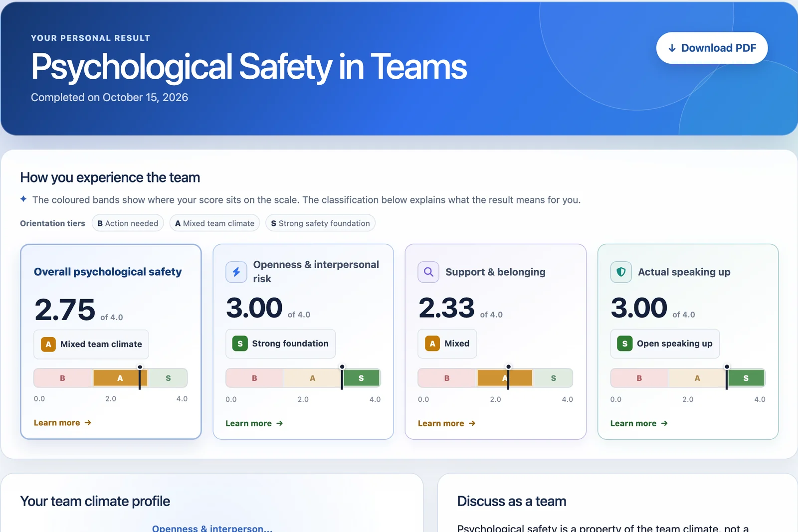Click the magnifier icon on Support & belonging
The width and height of the screenshot is (798, 532).
428,272
